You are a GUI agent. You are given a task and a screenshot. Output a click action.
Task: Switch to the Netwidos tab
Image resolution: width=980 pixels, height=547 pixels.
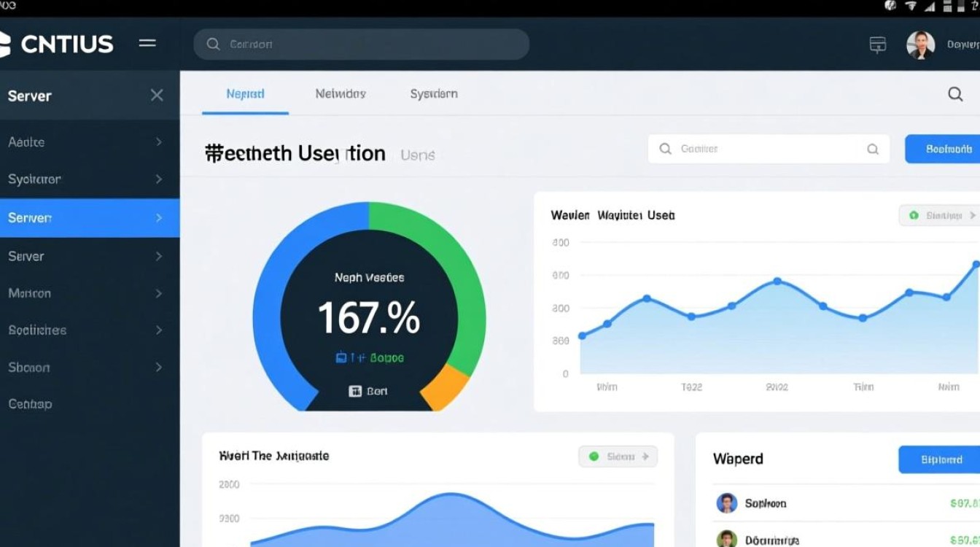341,93
